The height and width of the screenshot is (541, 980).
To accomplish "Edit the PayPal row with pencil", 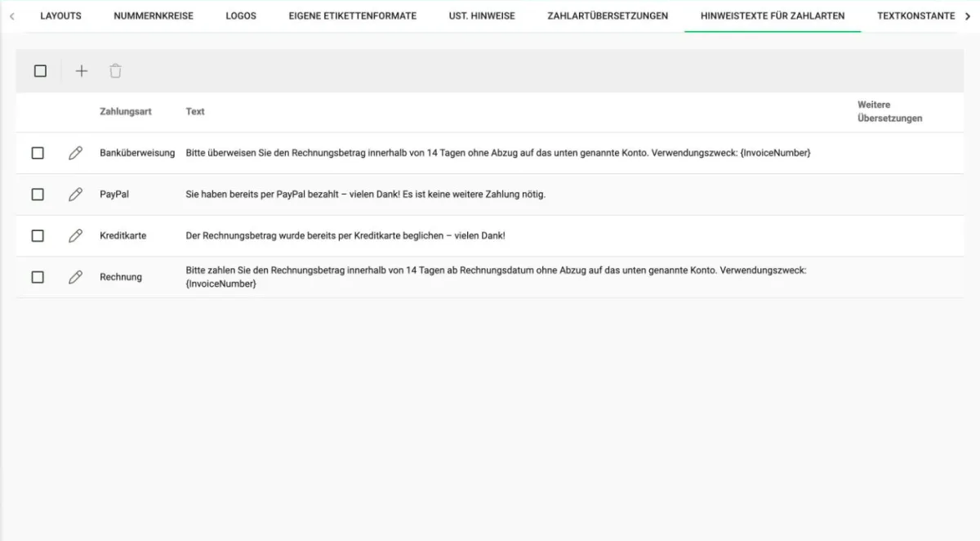I will (76, 194).
